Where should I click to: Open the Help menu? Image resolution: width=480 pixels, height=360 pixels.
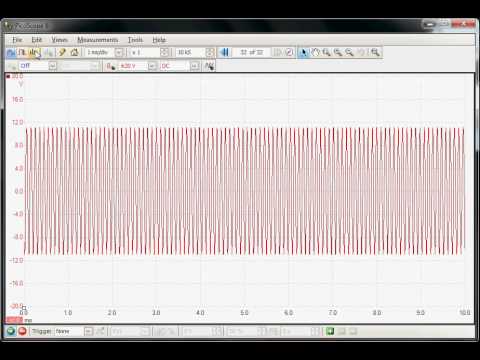click(x=159, y=40)
